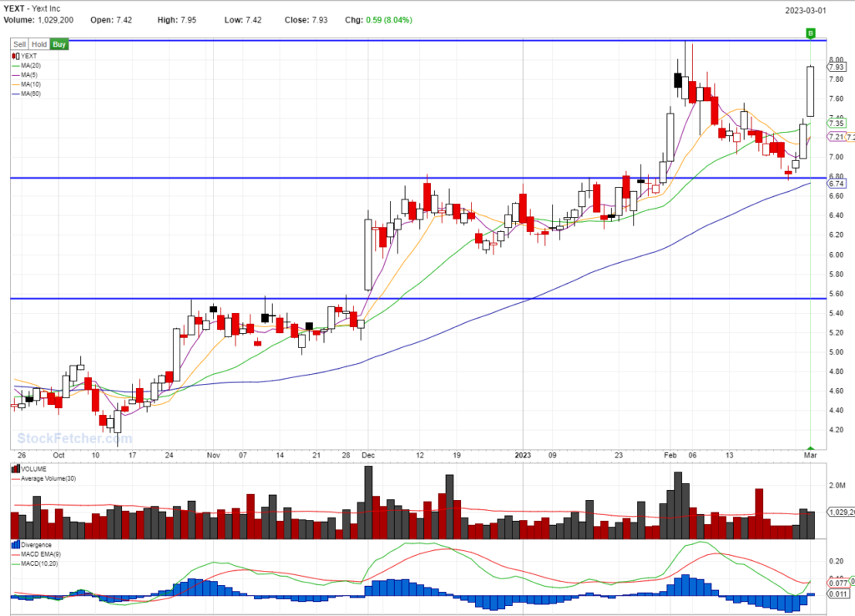Click the Chg: 0.59 (8.04%) header value
This screenshot has width=855, height=616.
[378, 20]
